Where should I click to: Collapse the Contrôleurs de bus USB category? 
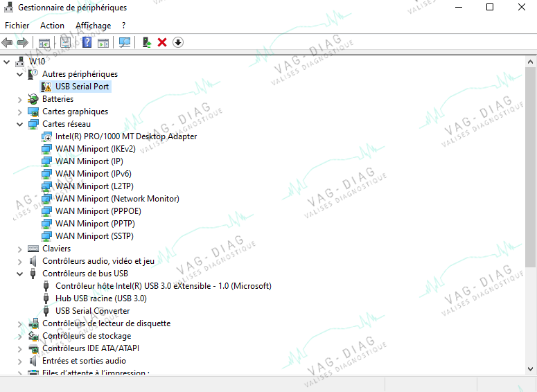(x=20, y=274)
